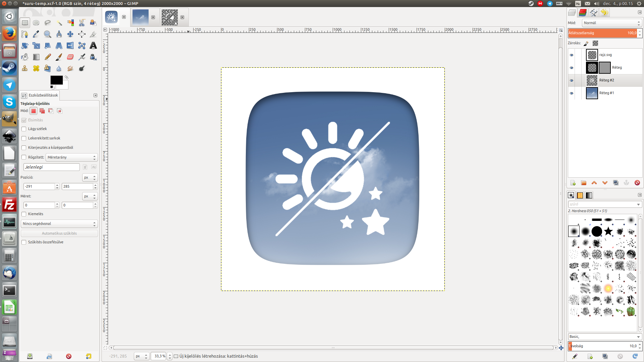Activate the Foreground Select tool
The width and height of the screenshot is (644, 362).
coord(93,23)
